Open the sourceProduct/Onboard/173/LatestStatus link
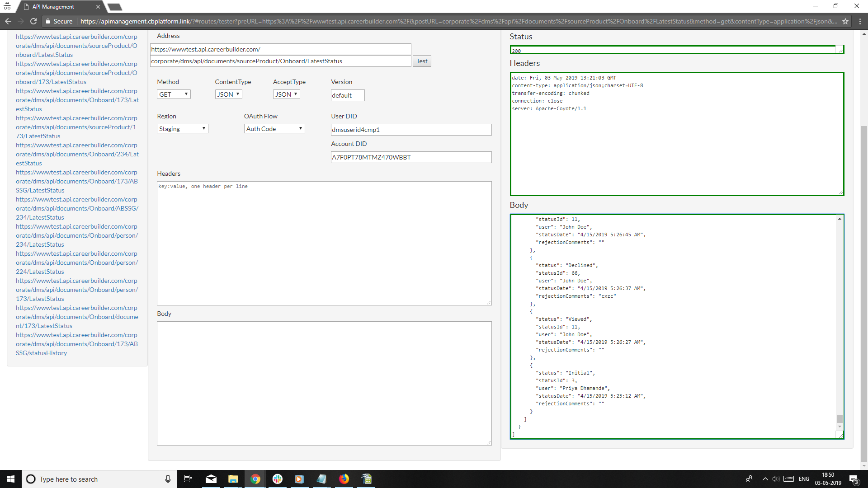The image size is (868, 488). coord(76,73)
